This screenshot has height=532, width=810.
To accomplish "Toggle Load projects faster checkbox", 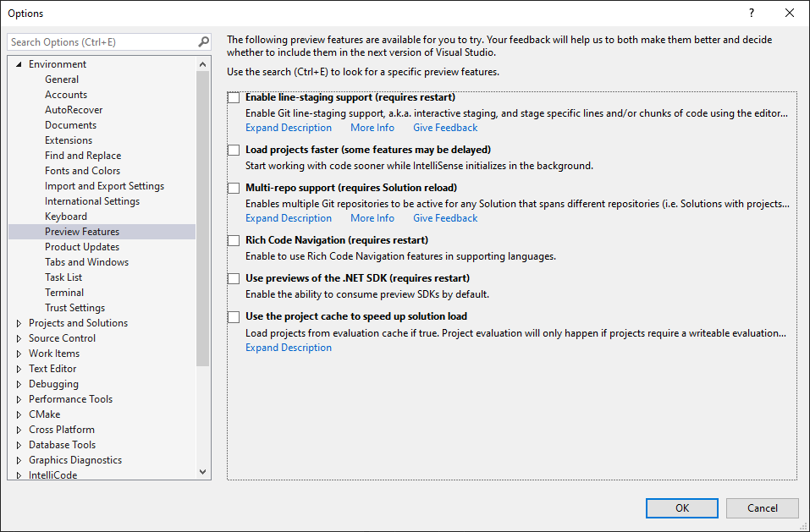I will 234,151.
